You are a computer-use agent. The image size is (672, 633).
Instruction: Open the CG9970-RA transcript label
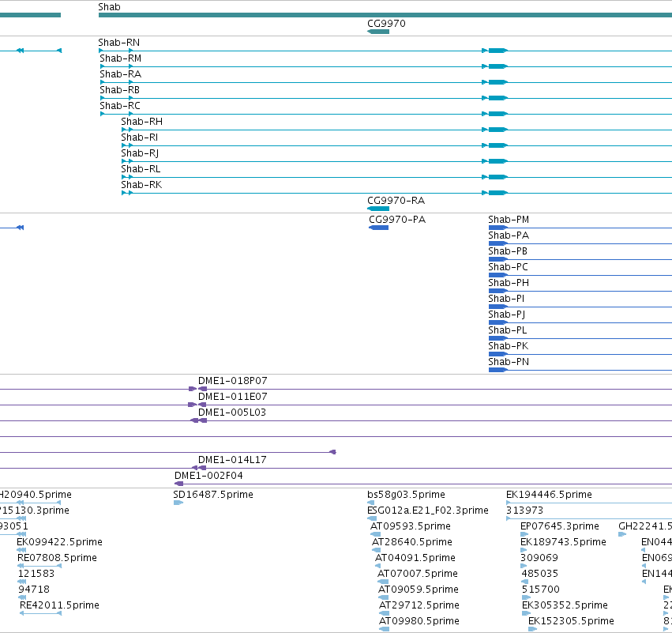pos(396,201)
